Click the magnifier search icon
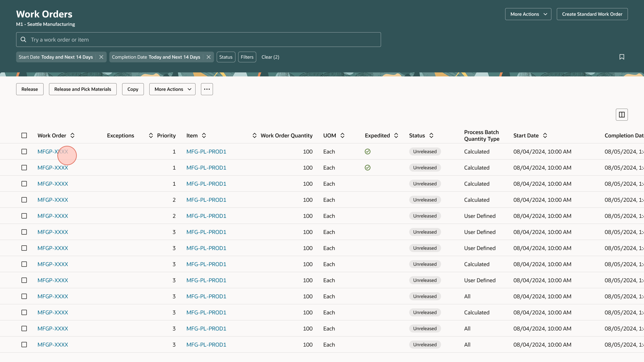 [x=23, y=40]
